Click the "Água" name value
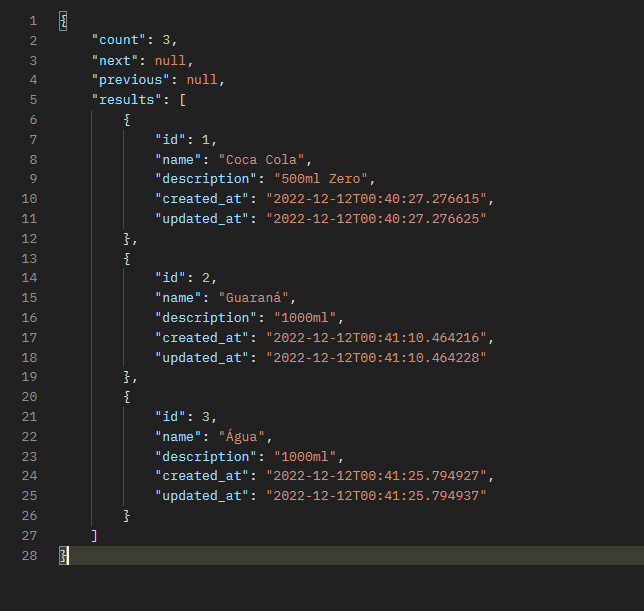Image resolution: width=644 pixels, height=611 pixels. 244,436
